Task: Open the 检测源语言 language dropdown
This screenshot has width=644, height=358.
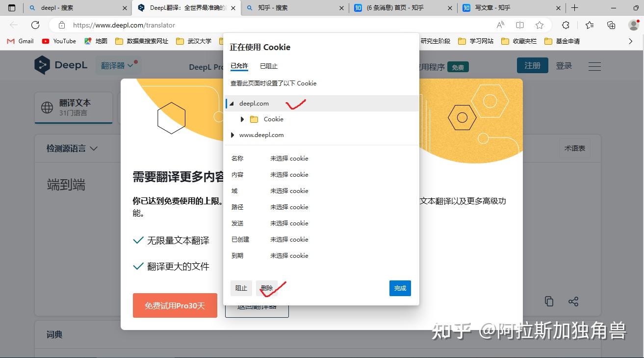Action: [72, 148]
